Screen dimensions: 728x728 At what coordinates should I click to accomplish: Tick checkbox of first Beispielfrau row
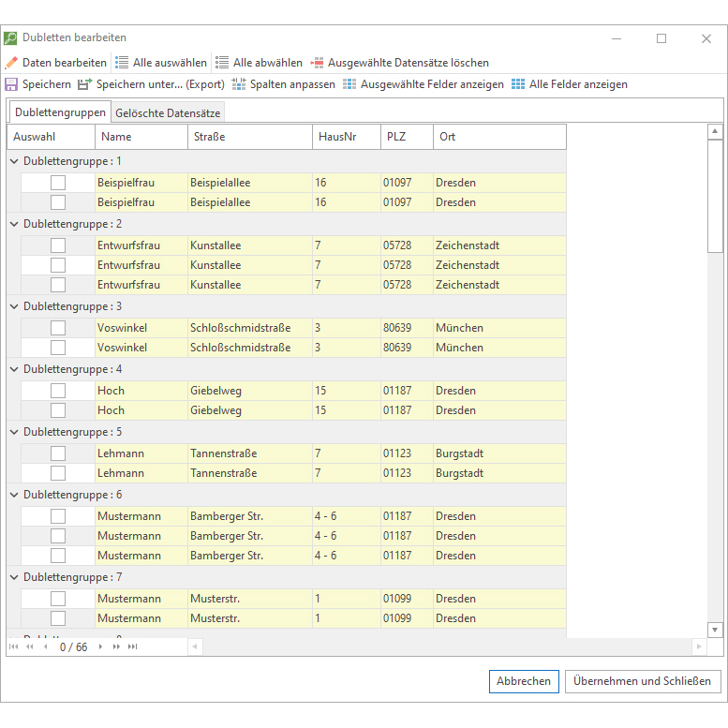(x=58, y=183)
